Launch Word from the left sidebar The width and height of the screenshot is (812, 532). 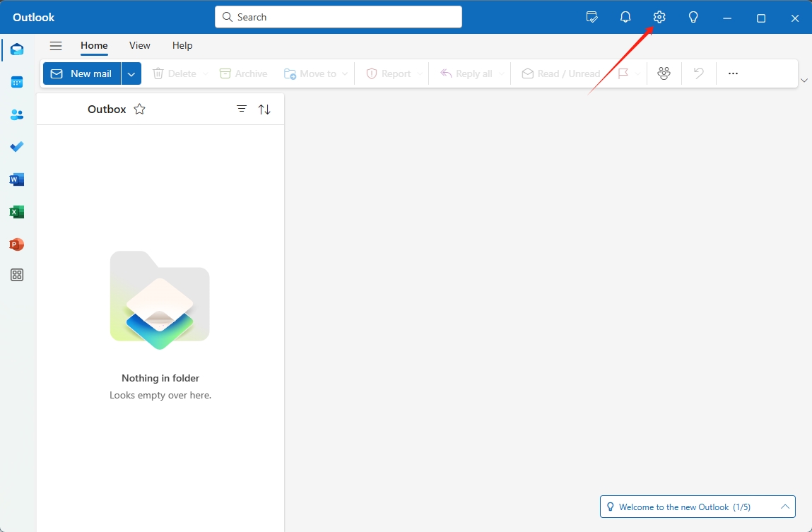pos(16,179)
